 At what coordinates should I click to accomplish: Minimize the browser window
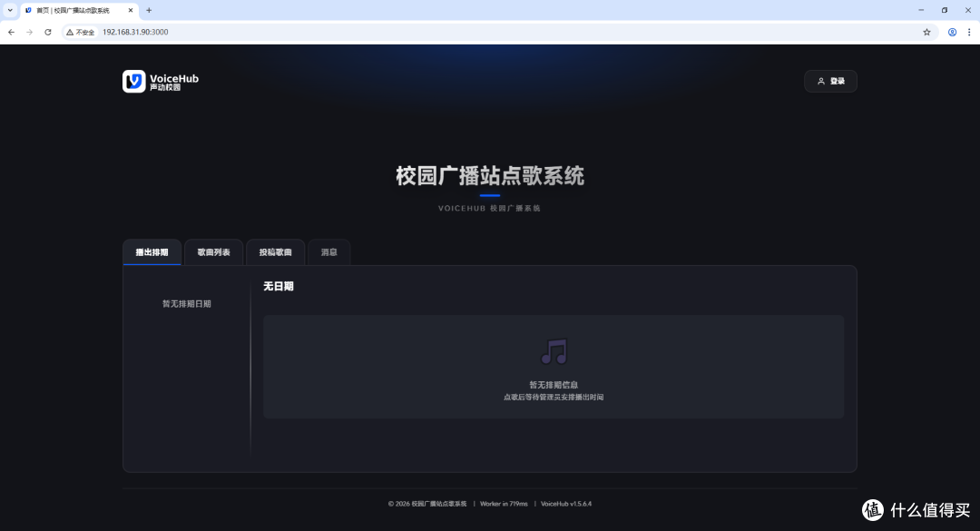point(921,10)
